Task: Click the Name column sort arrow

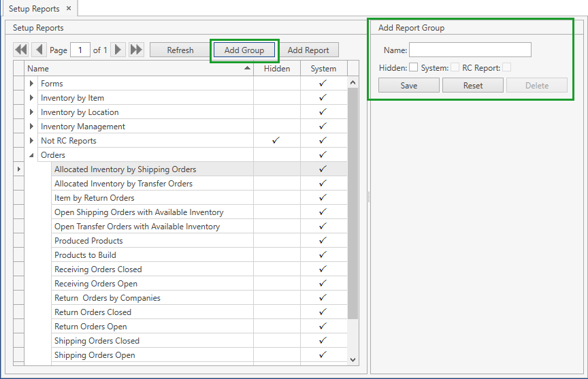Action: pos(246,69)
